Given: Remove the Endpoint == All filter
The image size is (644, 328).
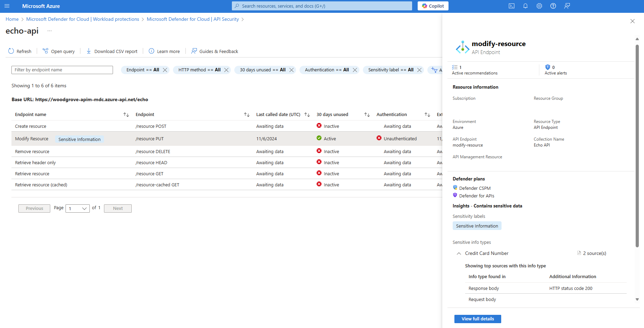Looking at the screenshot, I should 165,70.
